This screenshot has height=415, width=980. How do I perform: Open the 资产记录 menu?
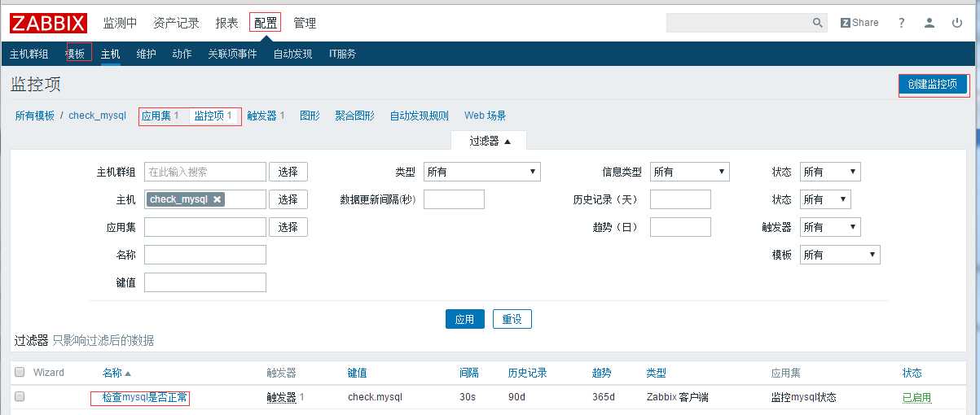coord(177,23)
